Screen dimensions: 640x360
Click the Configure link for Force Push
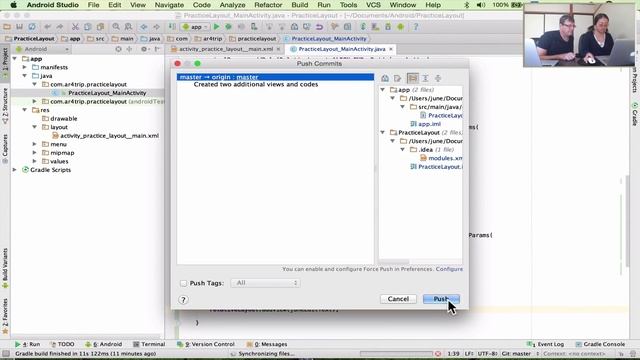449,269
